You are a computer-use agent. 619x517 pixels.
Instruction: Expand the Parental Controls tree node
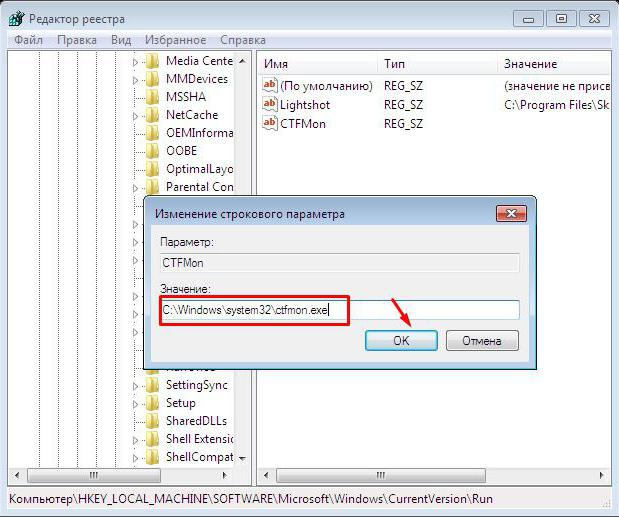tap(135, 188)
